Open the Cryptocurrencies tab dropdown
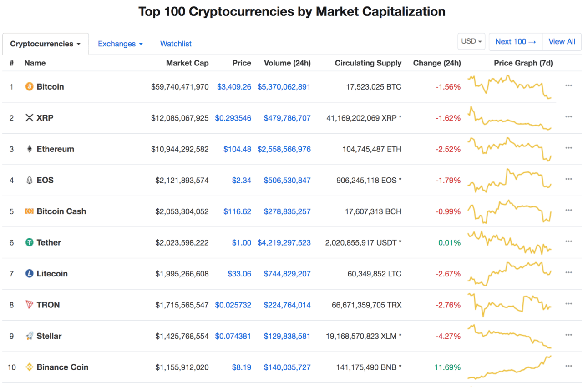Viewport: 588px width, 387px height. point(46,44)
